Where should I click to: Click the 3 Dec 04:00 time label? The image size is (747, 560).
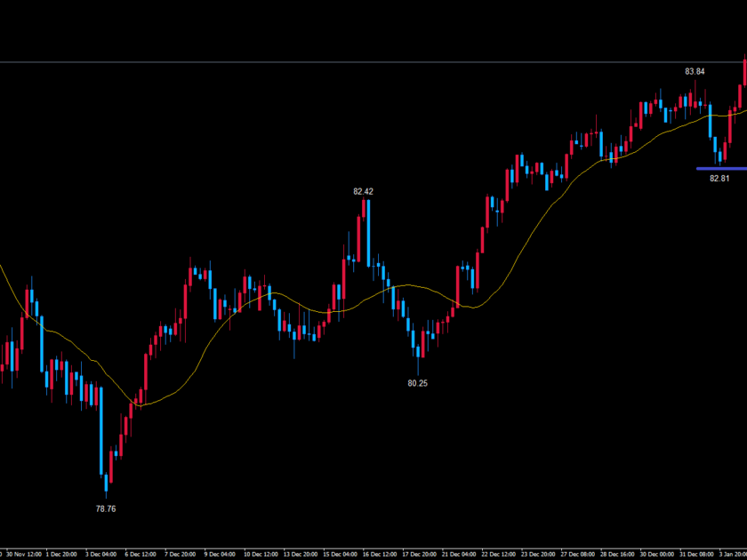tap(99, 553)
